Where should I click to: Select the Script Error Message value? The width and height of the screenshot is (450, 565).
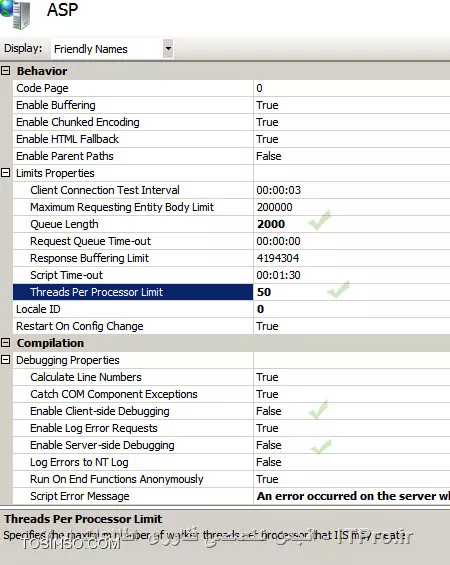click(x=352, y=496)
